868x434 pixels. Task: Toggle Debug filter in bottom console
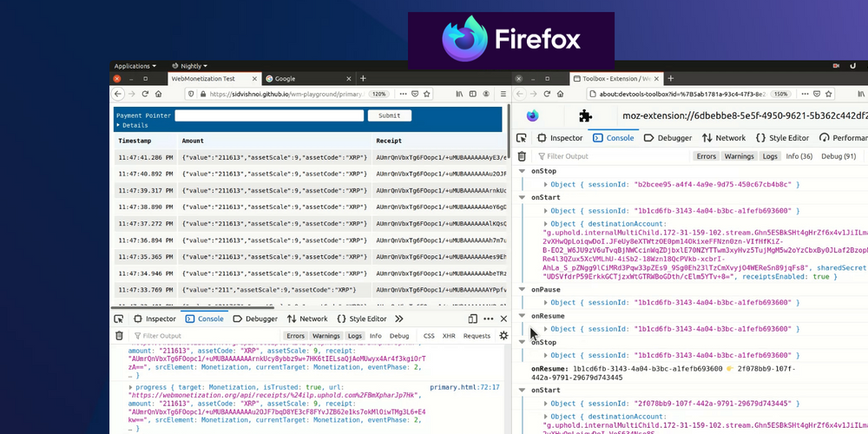click(x=399, y=336)
